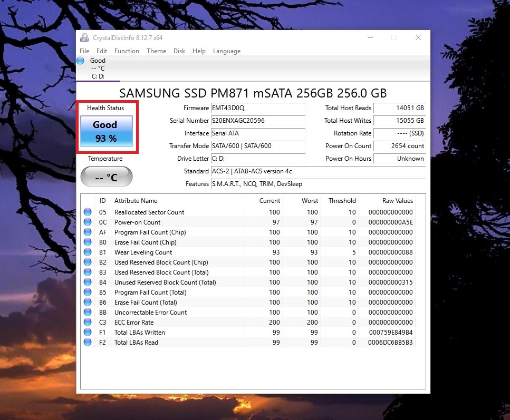Image resolution: width=510 pixels, height=420 pixels.
Task: Click status icon for Erase Fail Count (Total)
Action: (x=88, y=302)
